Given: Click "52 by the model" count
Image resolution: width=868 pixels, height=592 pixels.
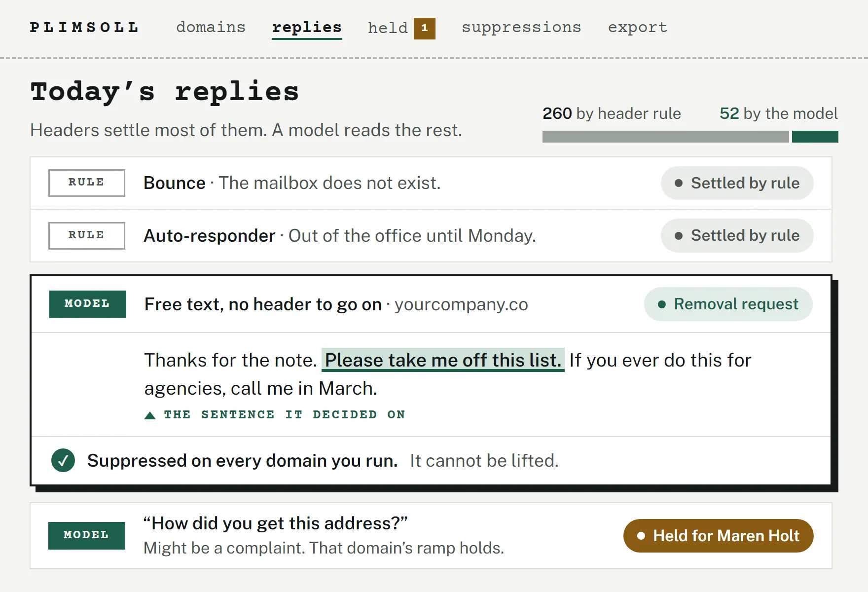Looking at the screenshot, I should (x=779, y=113).
